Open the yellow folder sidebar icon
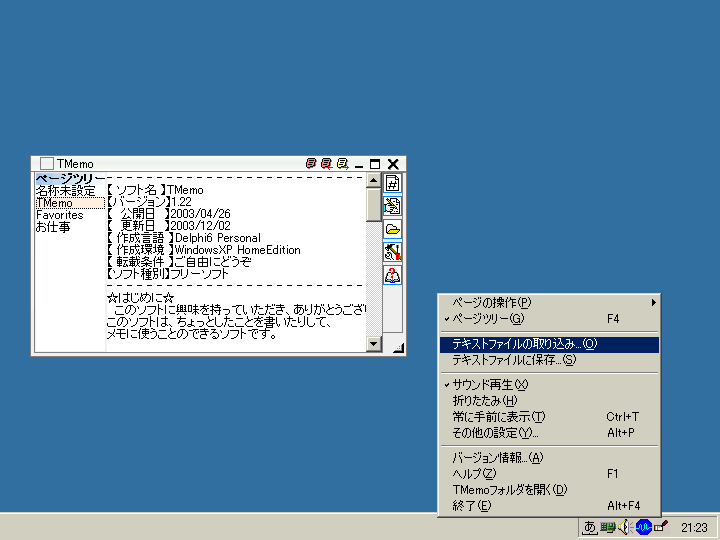720x540 pixels. [x=392, y=229]
